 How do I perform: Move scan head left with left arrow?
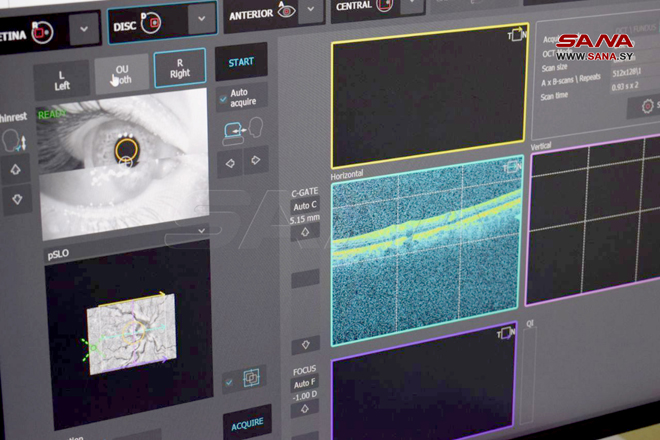(x=230, y=163)
